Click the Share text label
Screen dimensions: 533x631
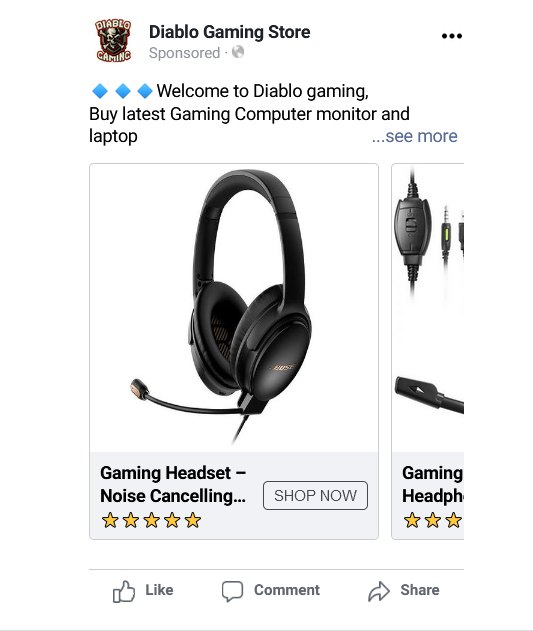[420, 590]
